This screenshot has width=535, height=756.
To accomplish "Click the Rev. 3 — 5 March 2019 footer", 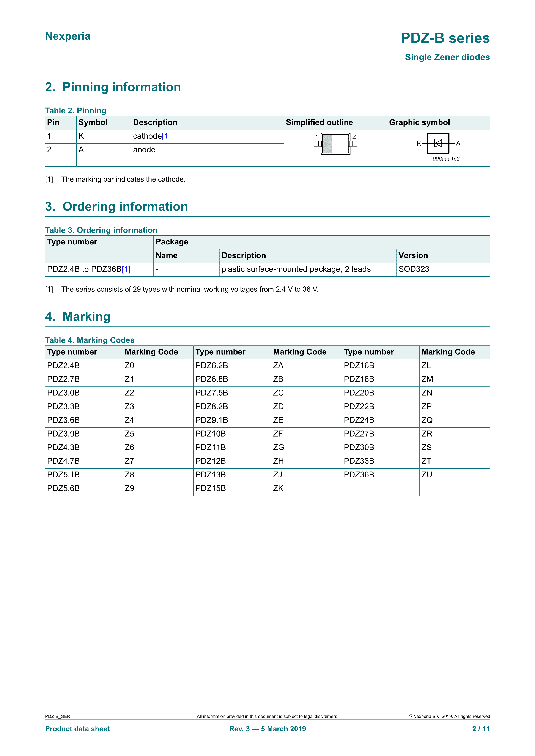I will [x=267, y=729].
